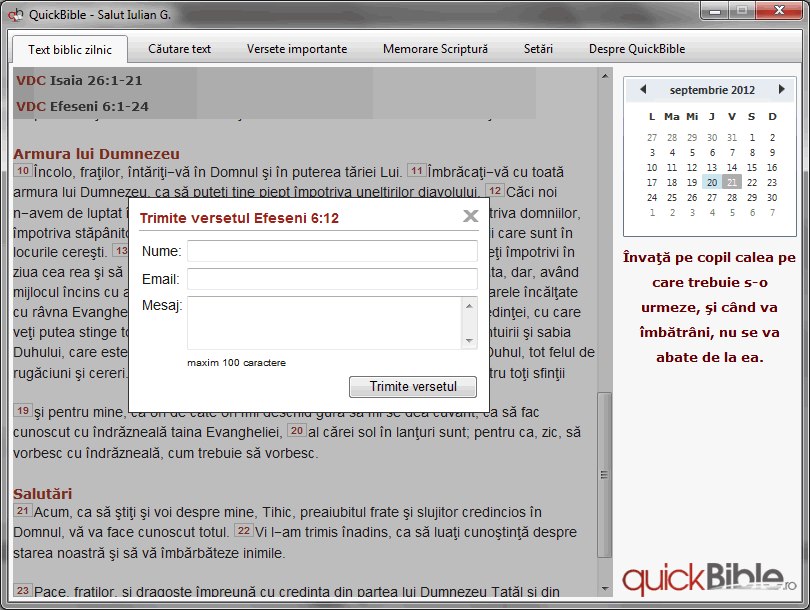Image resolution: width=810 pixels, height=610 pixels.
Task: Click verse number 11 marker
Action: pos(416,170)
